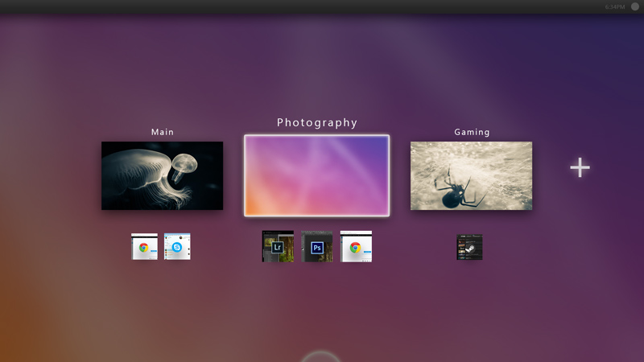Click the semicircle handle at bottom center
This screenshot has width=644, height=362.
tap(320, 356)
